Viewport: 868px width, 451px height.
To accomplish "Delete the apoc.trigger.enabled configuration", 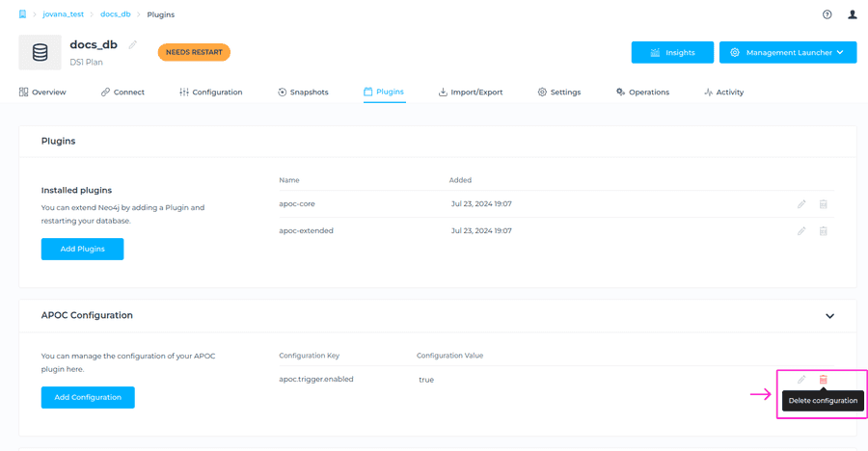I will pyautogui.click(x=823, y=380).
